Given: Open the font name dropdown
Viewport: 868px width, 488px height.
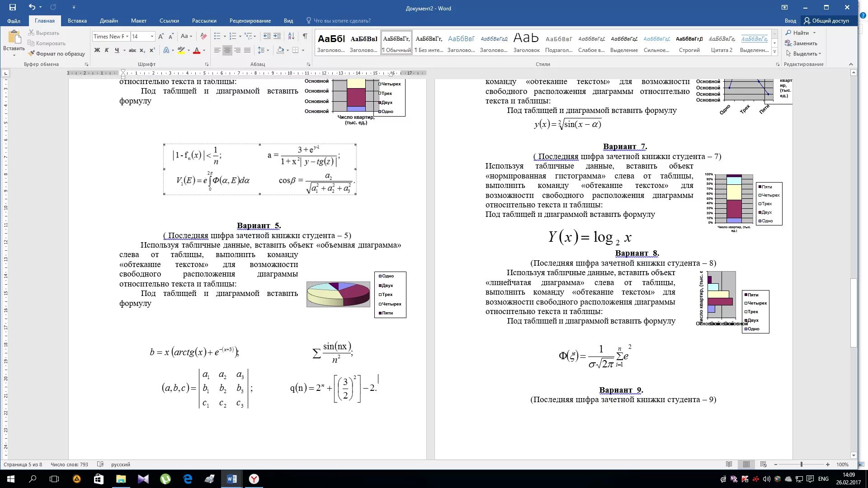Looking at the screenshot, I should (127, 36).
